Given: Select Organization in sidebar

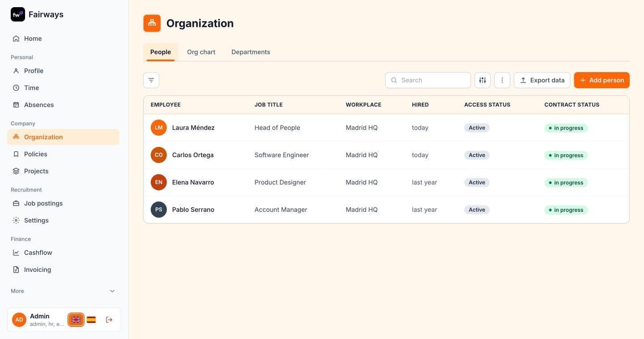Looking at the screenshot, I should tap(63, 137).
